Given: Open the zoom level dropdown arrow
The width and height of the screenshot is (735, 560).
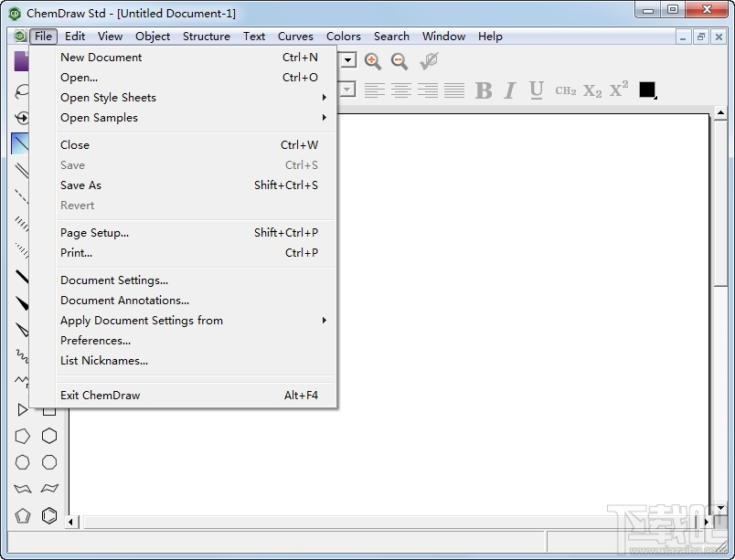Looking at the screenshot, I should 347,60.
